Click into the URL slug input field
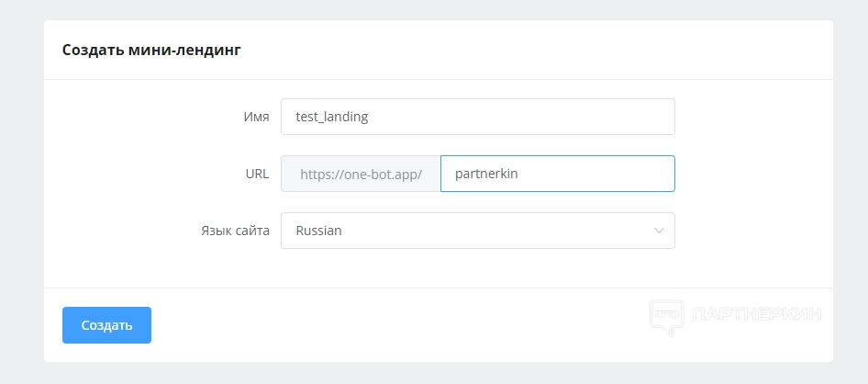Screen dimensions: 868x384 coord(557,174)
